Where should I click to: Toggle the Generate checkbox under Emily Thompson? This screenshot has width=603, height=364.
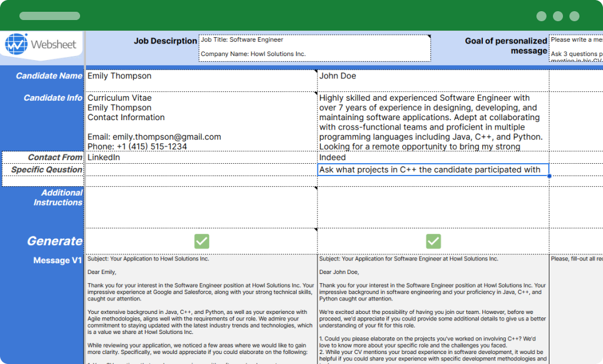201,241
